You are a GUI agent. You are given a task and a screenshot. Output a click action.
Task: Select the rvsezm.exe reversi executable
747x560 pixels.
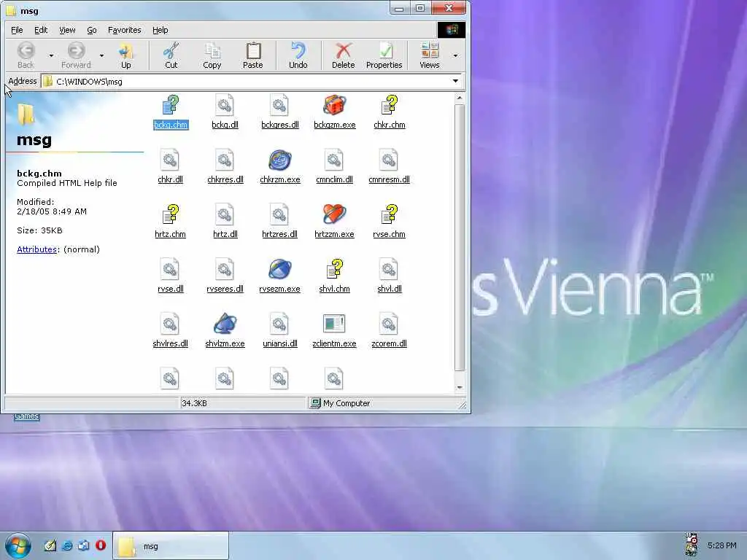[x=279, y=276]
